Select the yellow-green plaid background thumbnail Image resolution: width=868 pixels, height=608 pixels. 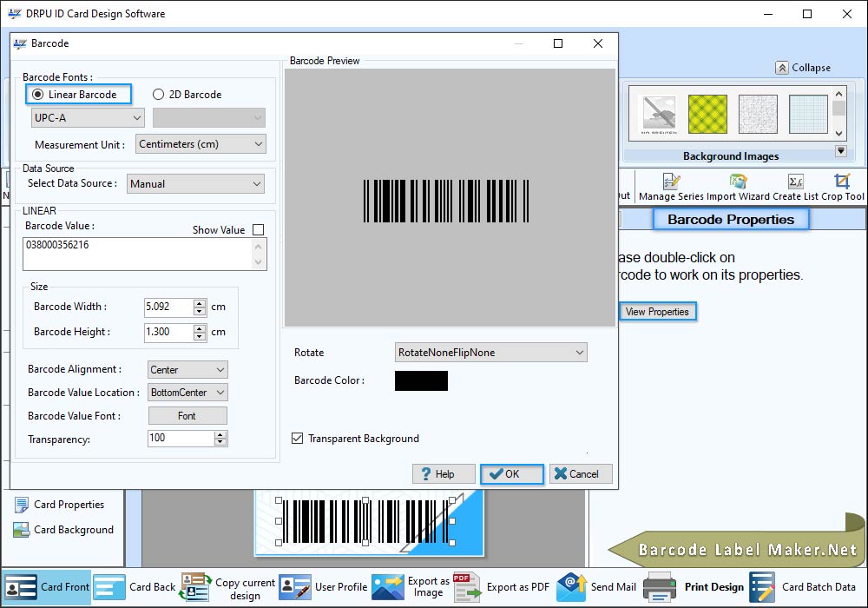point(707,114)
